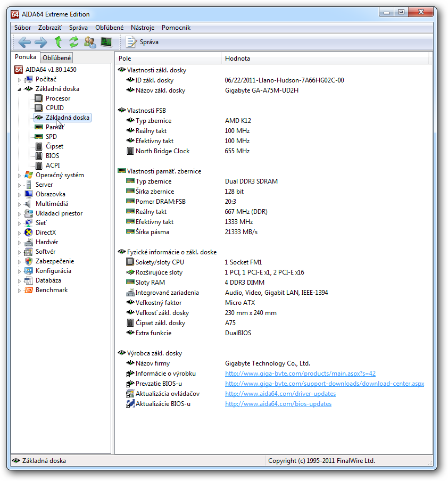The width and height of the screenshot is (448, 481).
Task: Click the Softvér icon in tree
Action: coord(29,252)
